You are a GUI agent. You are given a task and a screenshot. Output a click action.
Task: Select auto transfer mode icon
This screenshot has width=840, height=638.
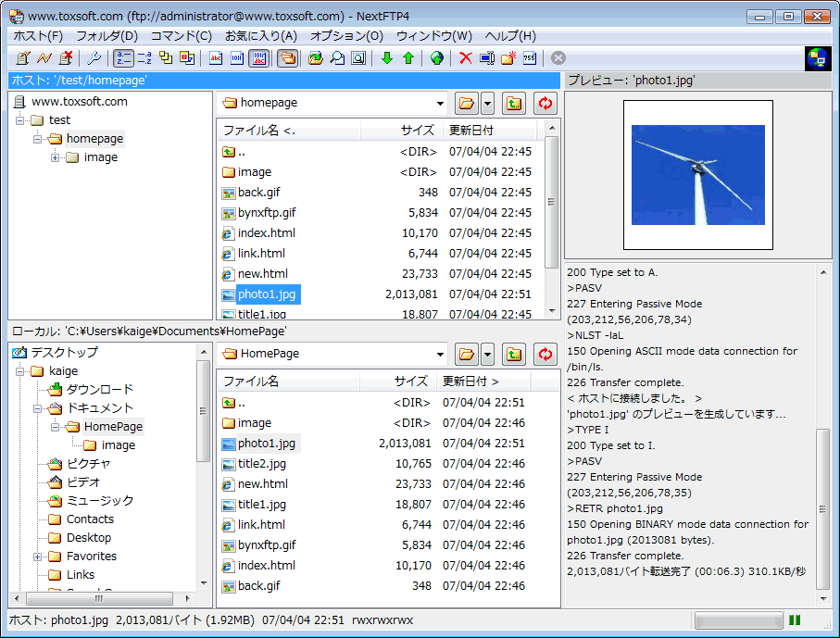point(258,57)
